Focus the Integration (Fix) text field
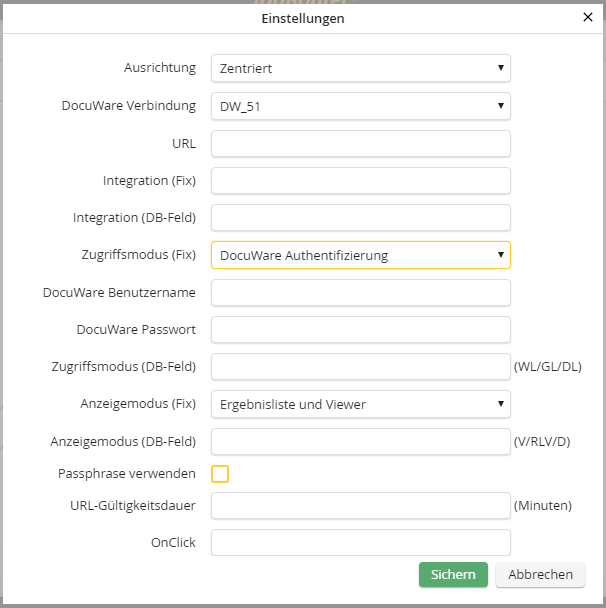 point(360,180)
